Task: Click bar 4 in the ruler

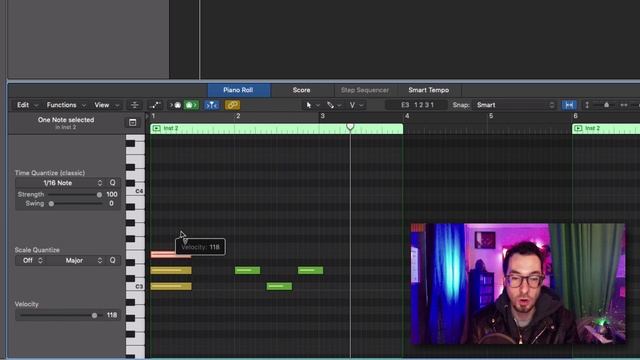Action: pos(407,116)
